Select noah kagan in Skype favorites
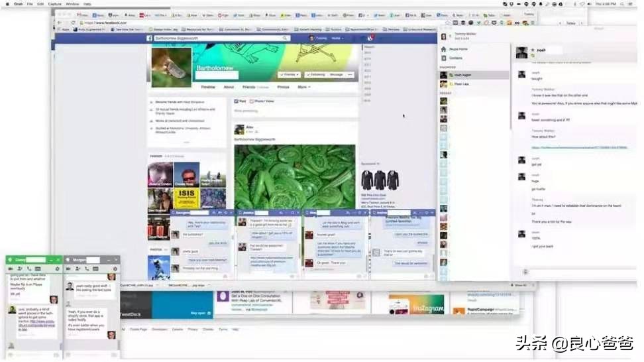 click(x=474, y=75)
